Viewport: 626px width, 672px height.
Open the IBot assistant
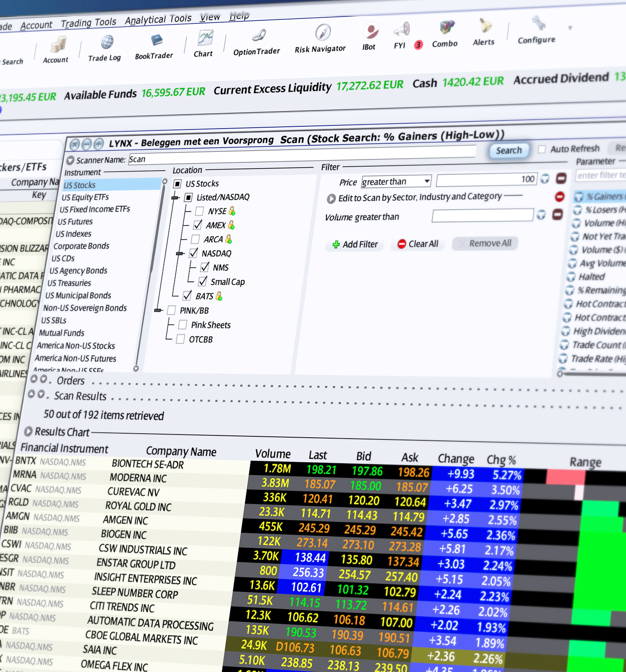(370, 37)
